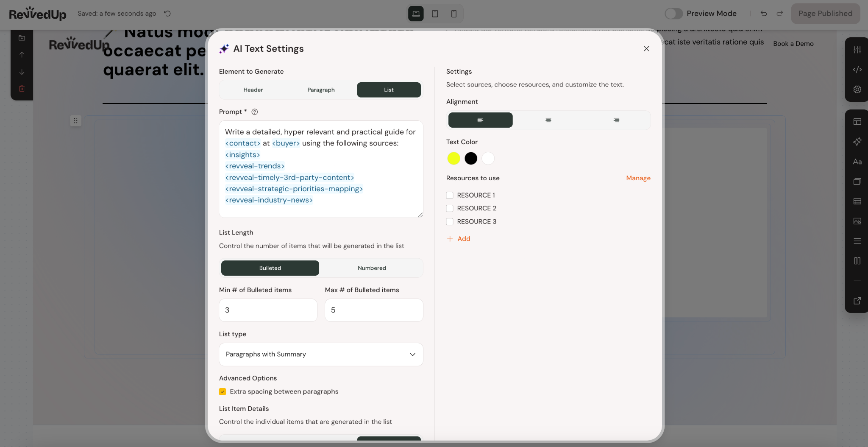Select the right alignment icon
This screenshot has width=868, height=447.
pyautogui.click(x=616, y=120)
